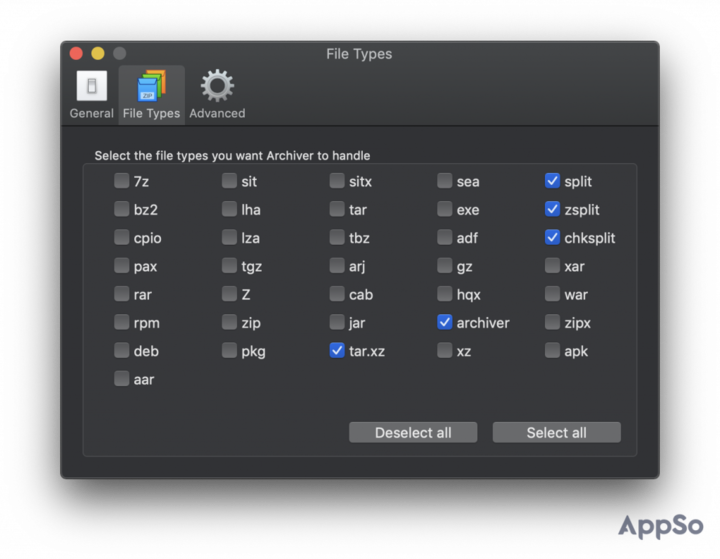Check the tar checkbox

pos(337,209)
